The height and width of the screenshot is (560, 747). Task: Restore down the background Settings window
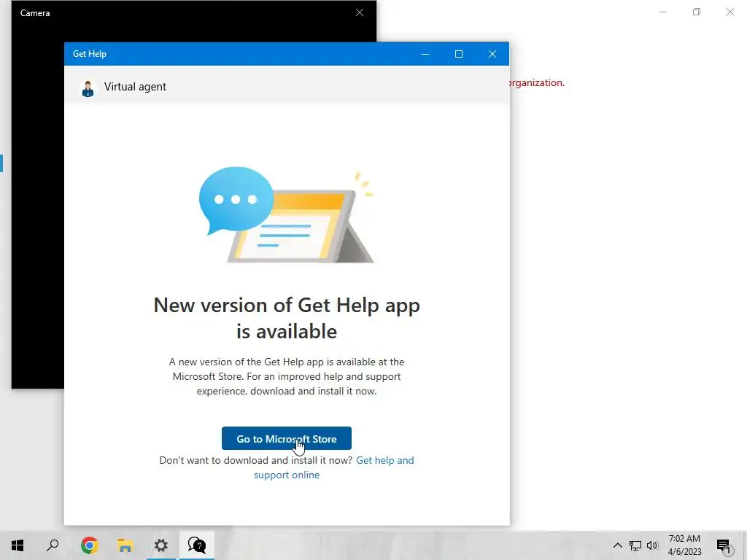(x=697, y=12)
